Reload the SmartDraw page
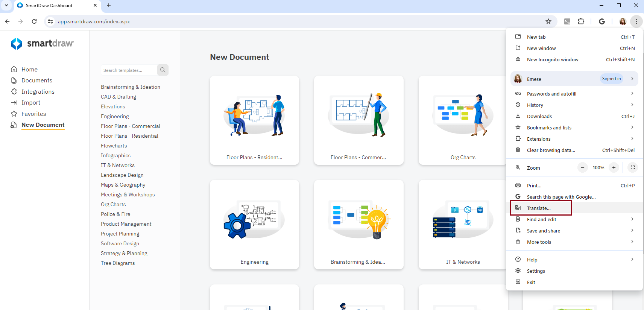This screenshot has height=310, width=644. pos(34,21)
